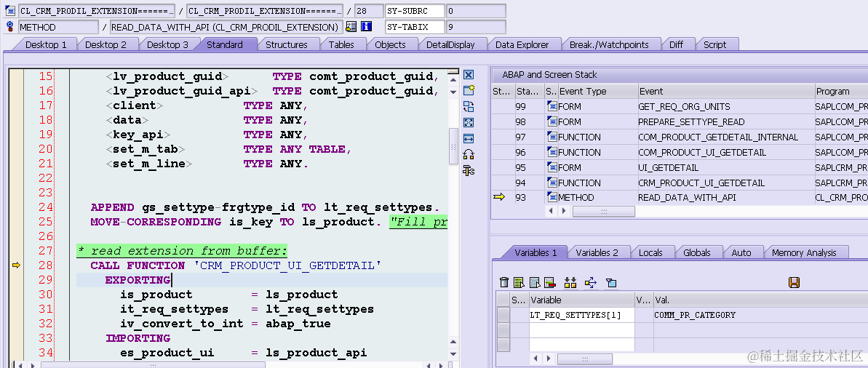Click the document icon next to program name field
The image size is (868, 368).
(x=10, y=11)
